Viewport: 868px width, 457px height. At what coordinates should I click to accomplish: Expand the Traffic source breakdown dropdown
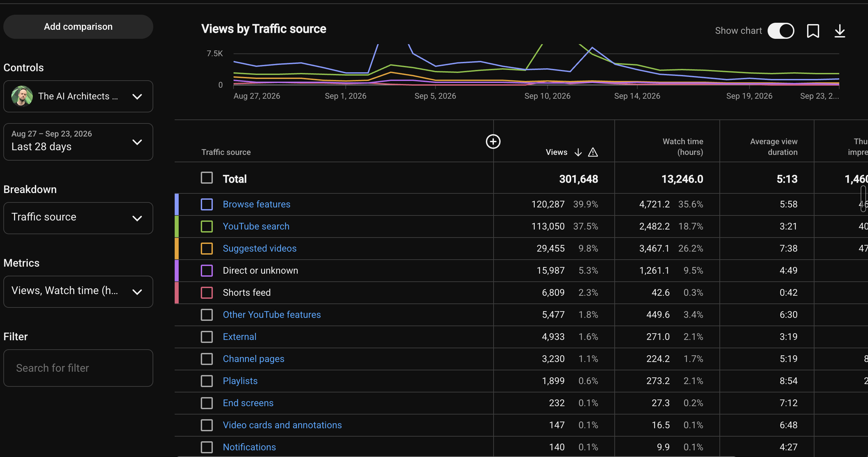coord(78,218)
